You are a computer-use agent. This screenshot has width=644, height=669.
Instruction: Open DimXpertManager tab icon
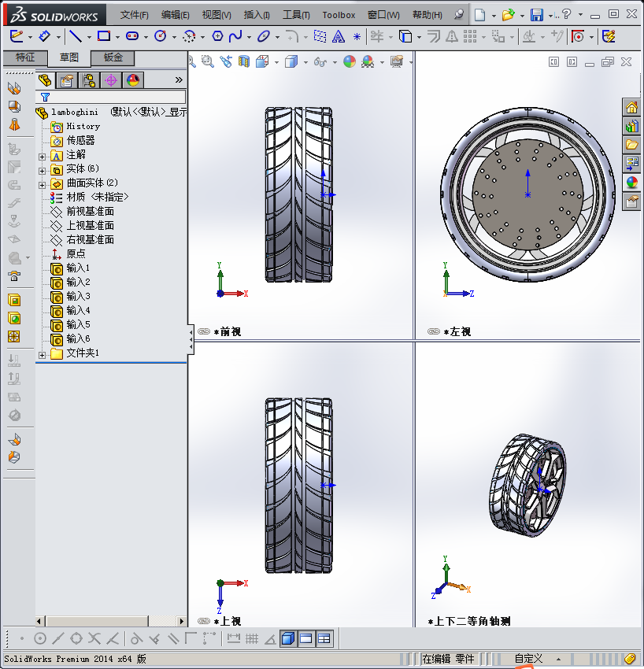(111, 80)
